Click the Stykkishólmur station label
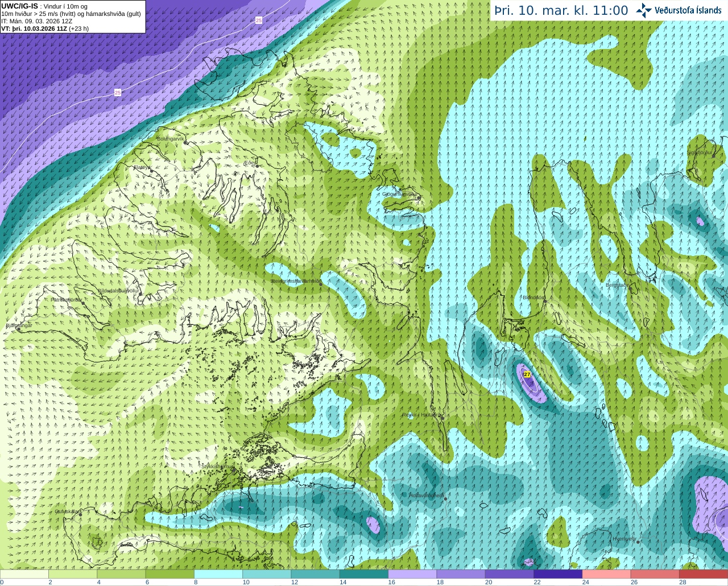 coord(218,466)
